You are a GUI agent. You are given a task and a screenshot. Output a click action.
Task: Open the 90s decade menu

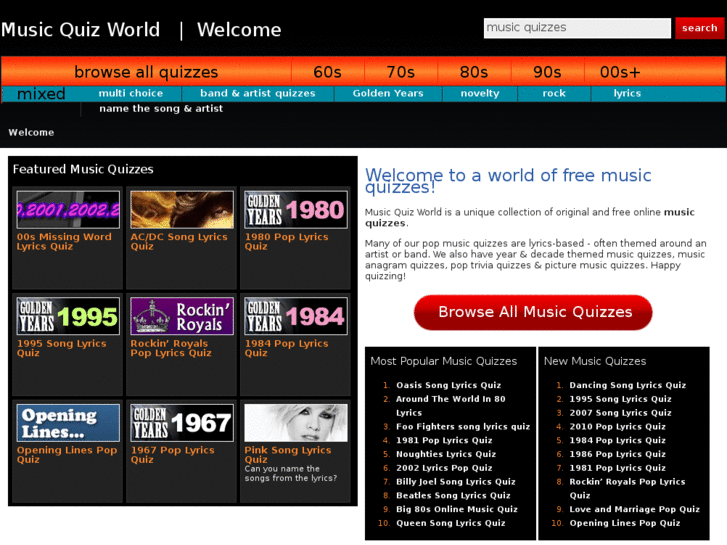click(x=547, y=72)
